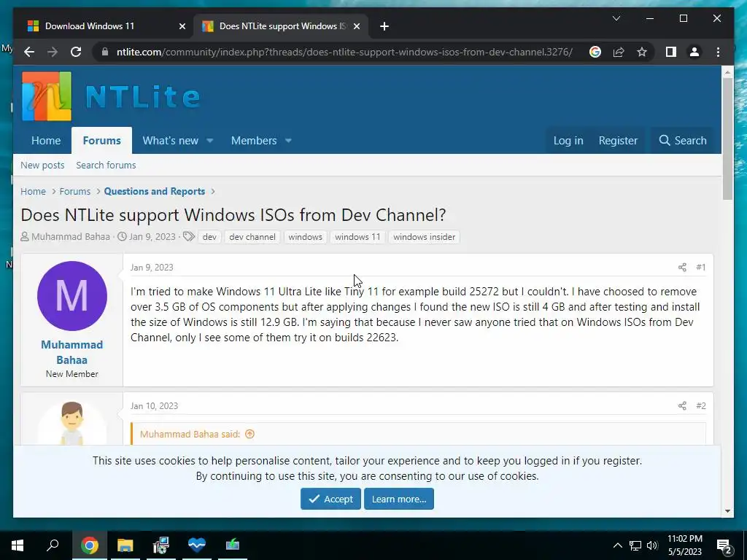Image resolution: width=747 pixels, height=560 pixels.
Task: Open the browser side panel icon
Action: (671, 52)
